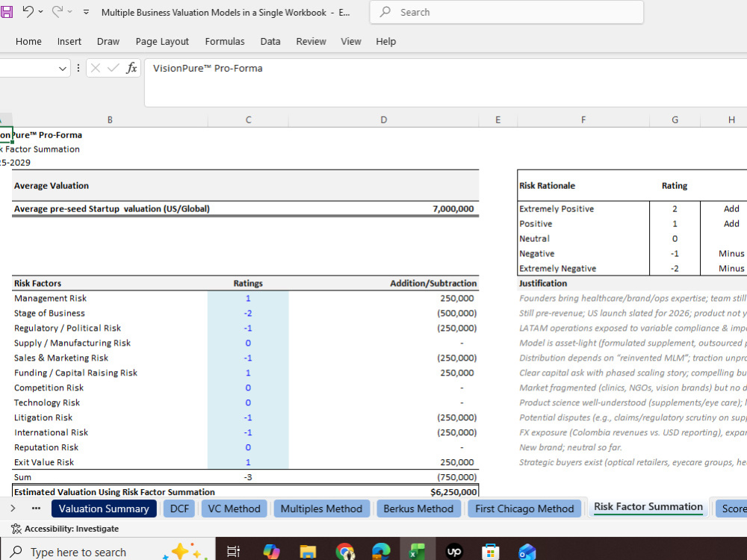The width and height of the screenshot is (747, 560).
Task: Open the View ribbon tab
Action: (351, 41)
